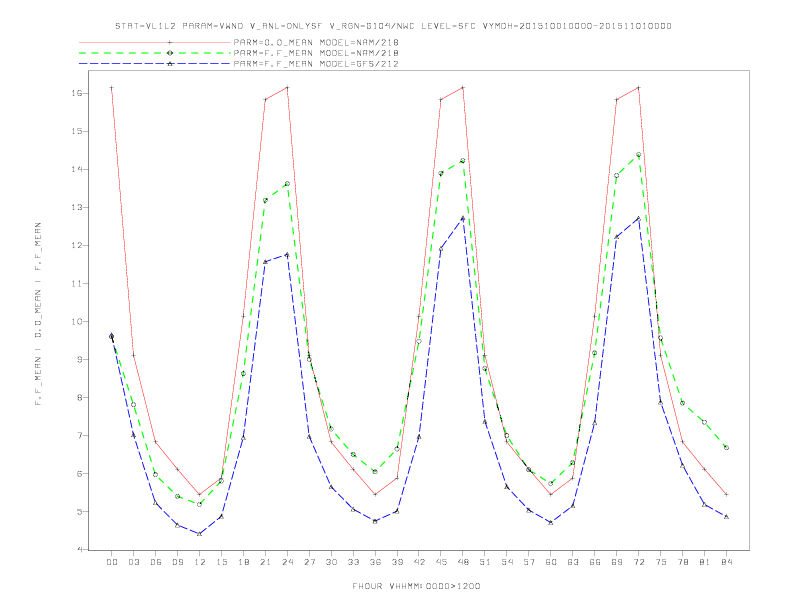The width and height of the screenshot is (792, 612).
Task: Click x-axis forecast hour label 45
Action: (441, 562)
